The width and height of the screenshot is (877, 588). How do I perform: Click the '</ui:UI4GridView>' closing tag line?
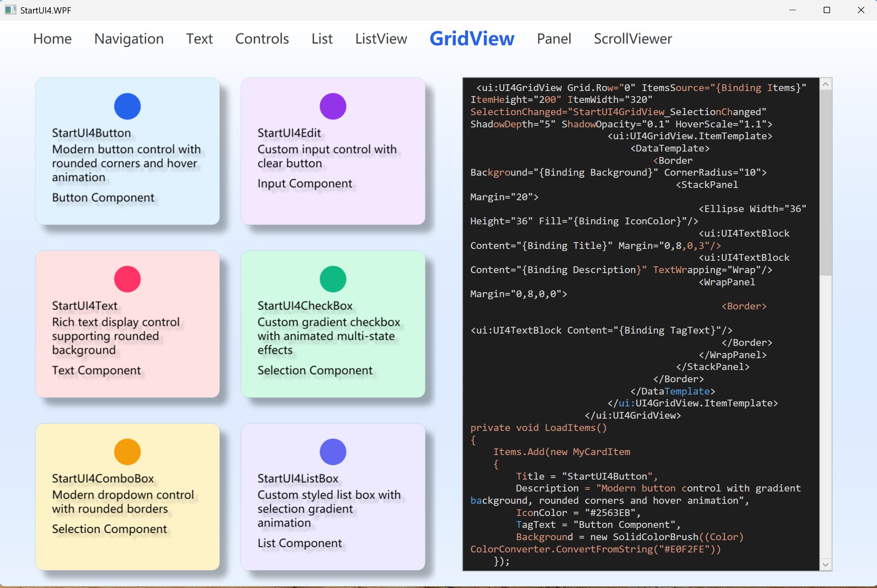click(633, 415)
